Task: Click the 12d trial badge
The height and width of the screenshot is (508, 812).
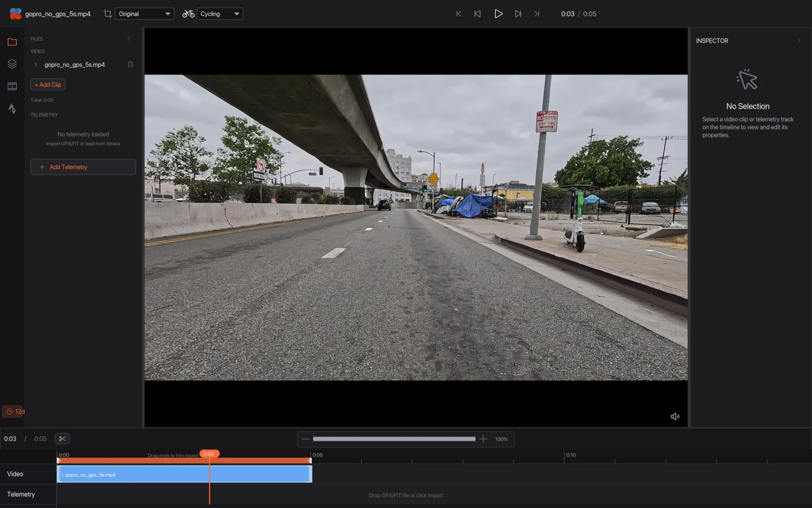Action: pos(14,411)
